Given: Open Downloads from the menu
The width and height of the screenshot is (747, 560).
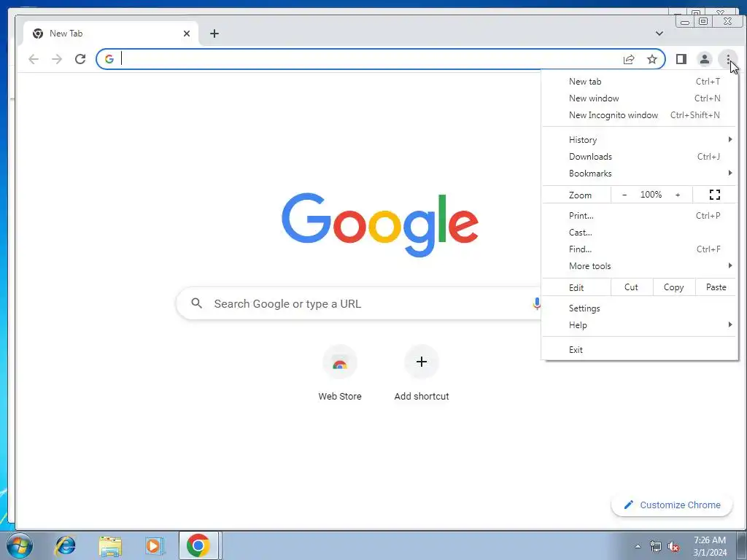Looking at the screenshot, I should [x=640, y=157].
